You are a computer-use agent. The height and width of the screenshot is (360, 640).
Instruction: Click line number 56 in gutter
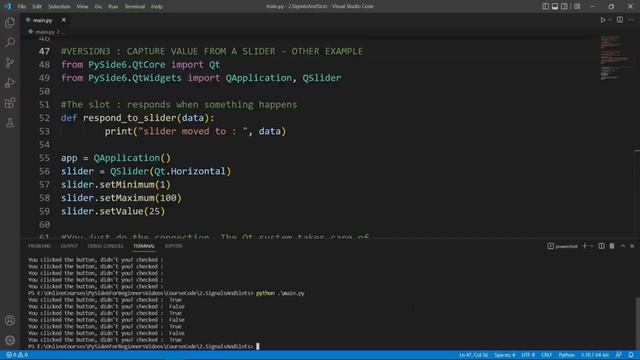coord(44,171)
